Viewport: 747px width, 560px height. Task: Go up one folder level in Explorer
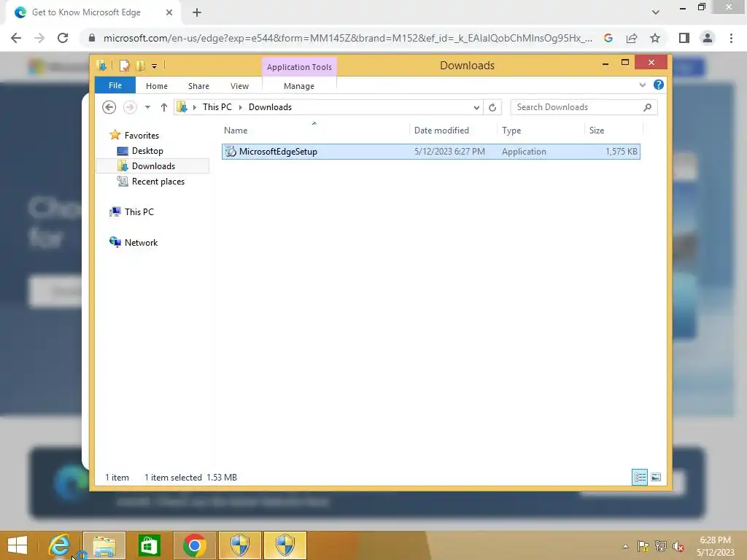[x=164, y=107]
